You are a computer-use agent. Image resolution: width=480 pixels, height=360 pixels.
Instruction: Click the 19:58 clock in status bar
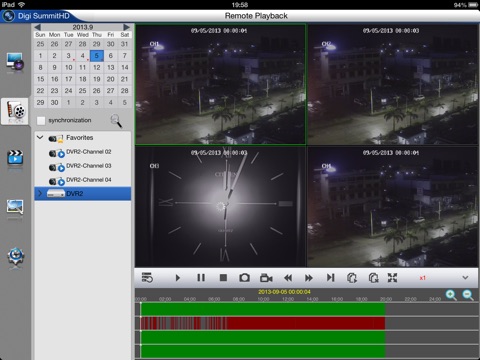240,5
